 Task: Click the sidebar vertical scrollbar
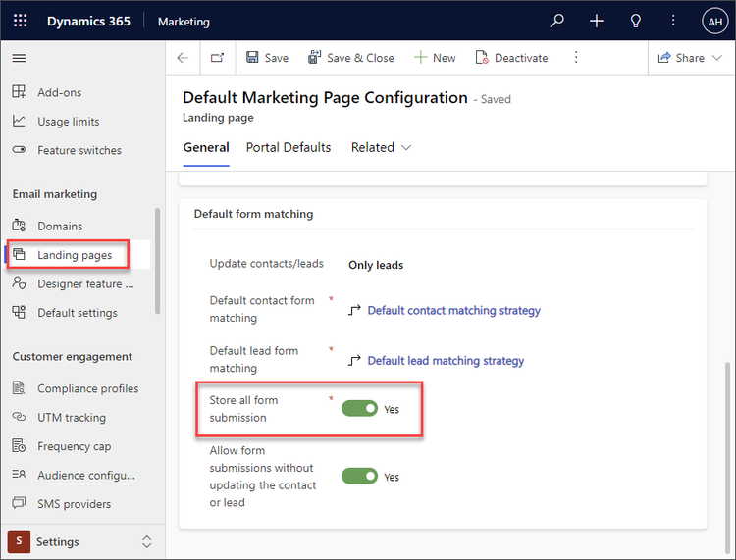(x=157, y=261)
